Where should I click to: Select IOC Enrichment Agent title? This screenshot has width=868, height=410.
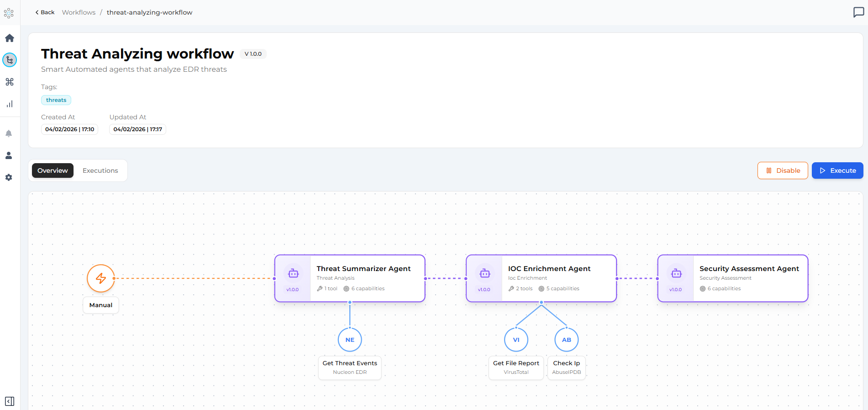(549, 269)
